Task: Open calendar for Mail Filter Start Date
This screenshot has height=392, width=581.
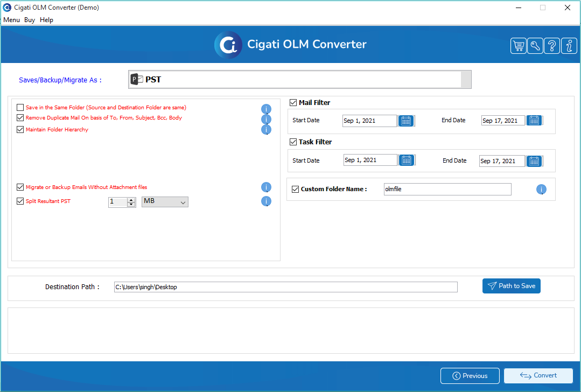Action: pos(406,121)
